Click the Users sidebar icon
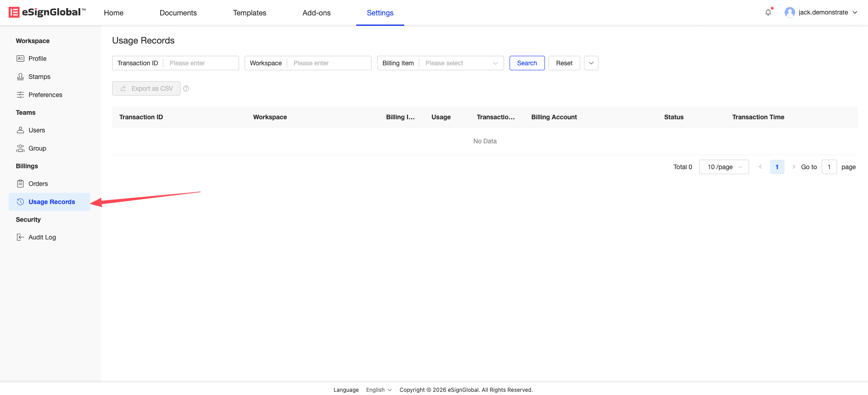This screenshot has width=868, height=395. [20, 130]
